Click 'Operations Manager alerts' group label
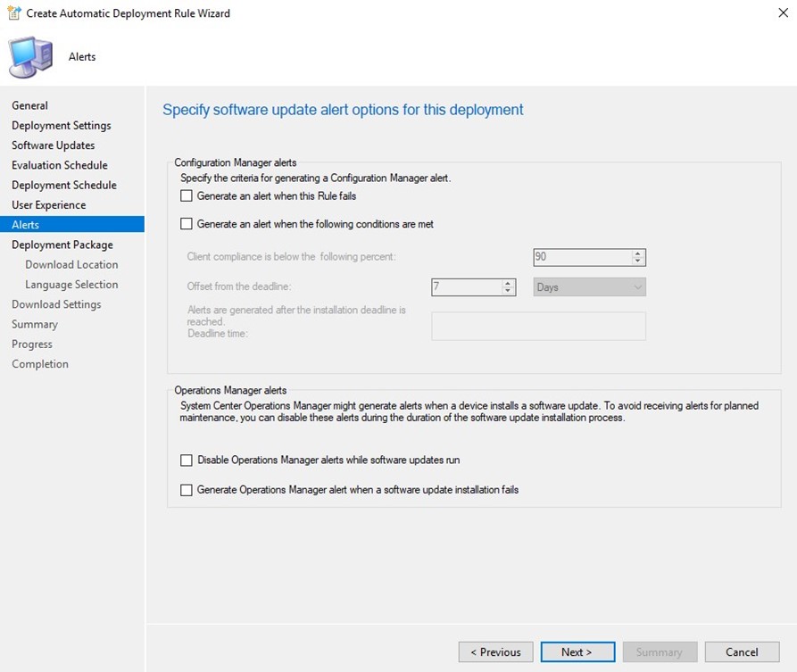The height and width of the screenshot is (672, 797). point(230,390)
